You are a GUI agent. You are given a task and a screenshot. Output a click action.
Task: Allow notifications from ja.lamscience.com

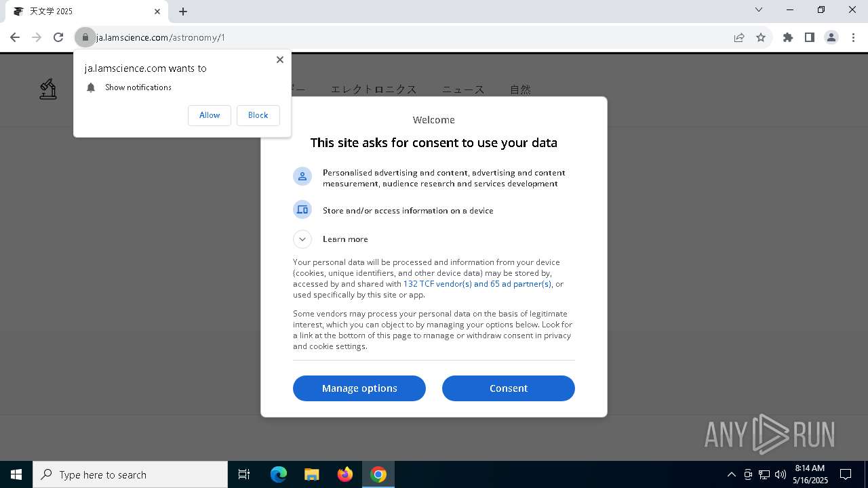tap(210, 115)
